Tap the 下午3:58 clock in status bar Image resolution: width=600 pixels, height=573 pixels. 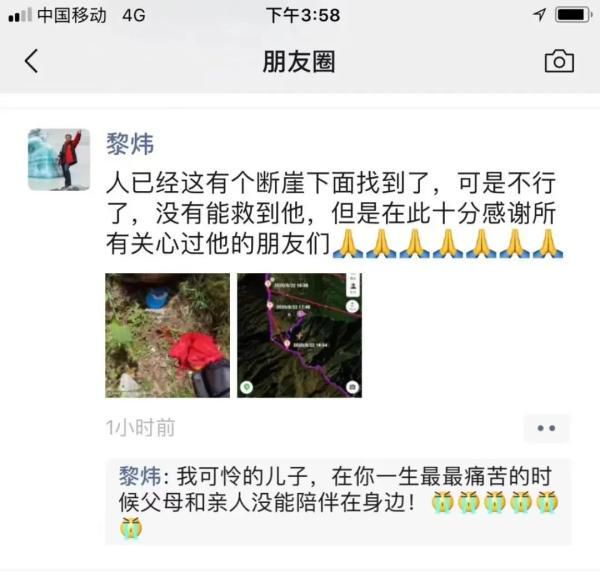point(303,15)
